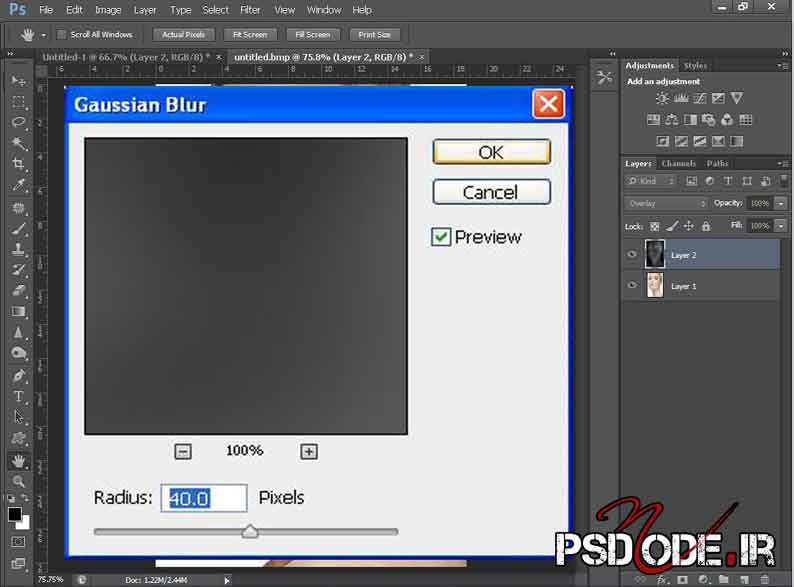This screenshot has width=794, height=587.
Task: Add a Color Balance adjustment
Action: 672,120
